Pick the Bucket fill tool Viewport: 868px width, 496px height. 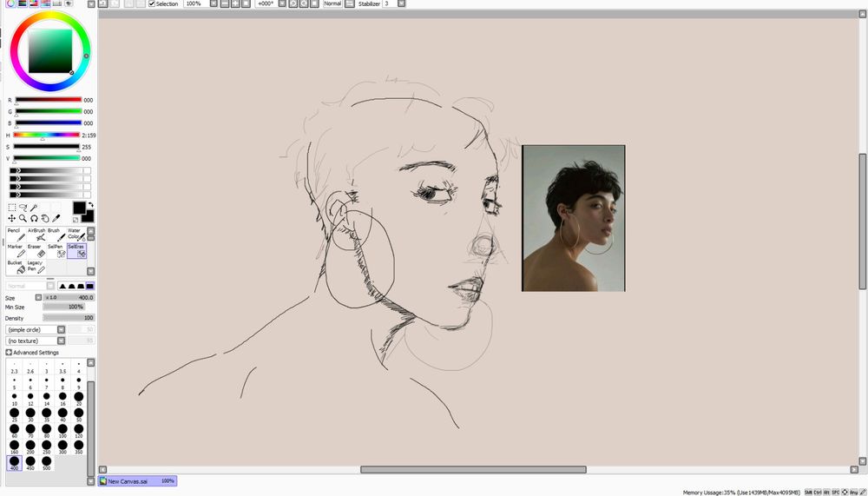click(x=16, y=267)
